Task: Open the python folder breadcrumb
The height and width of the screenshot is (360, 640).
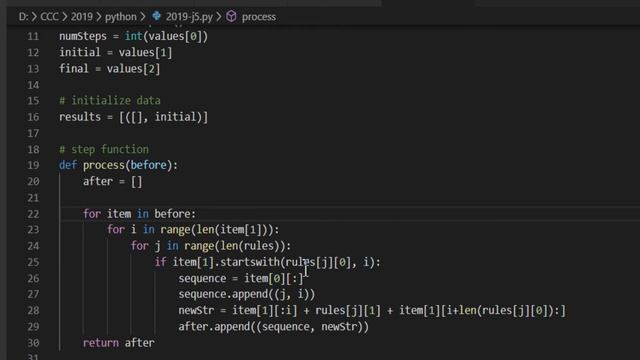Action: 121,17
